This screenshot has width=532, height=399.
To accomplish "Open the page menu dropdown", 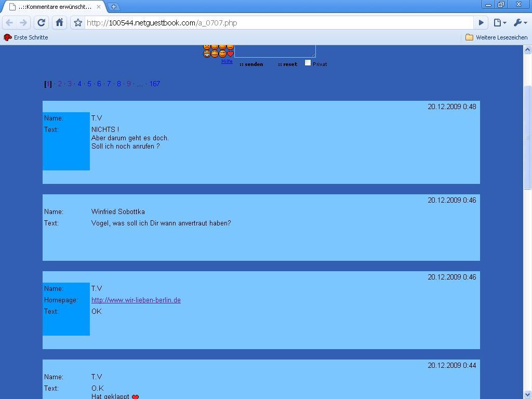I will pyautogui.click(x=500, y=22).
